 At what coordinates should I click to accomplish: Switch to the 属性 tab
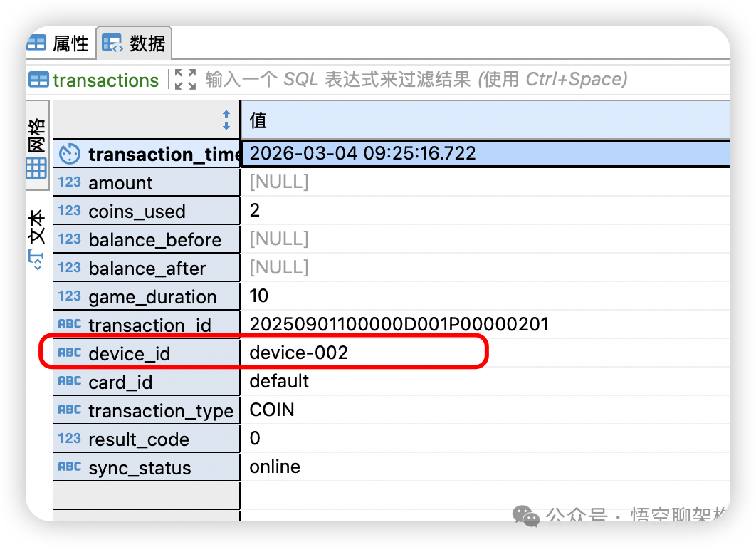[x=58, y=43]
